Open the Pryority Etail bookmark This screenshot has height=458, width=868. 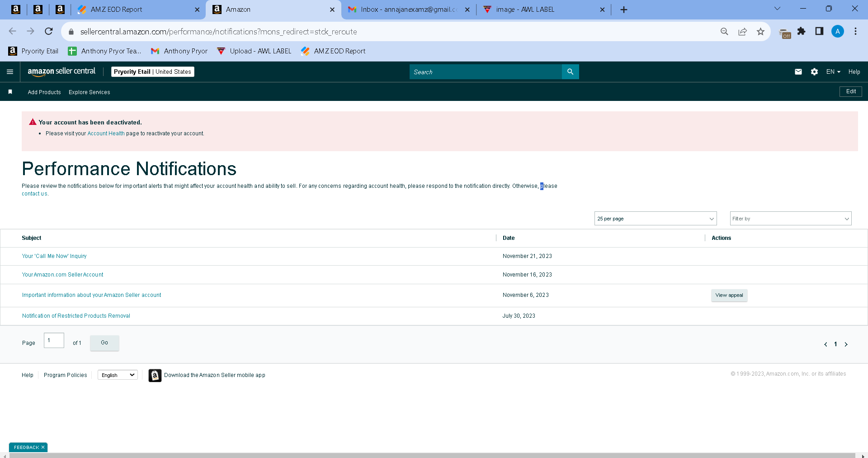coord(33,51)
